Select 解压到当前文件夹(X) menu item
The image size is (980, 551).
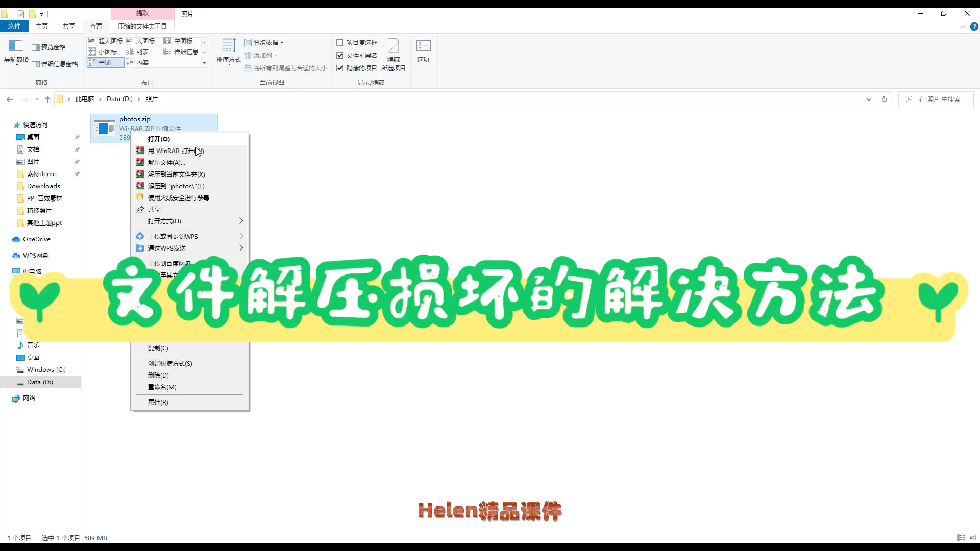tap(176, 173)
